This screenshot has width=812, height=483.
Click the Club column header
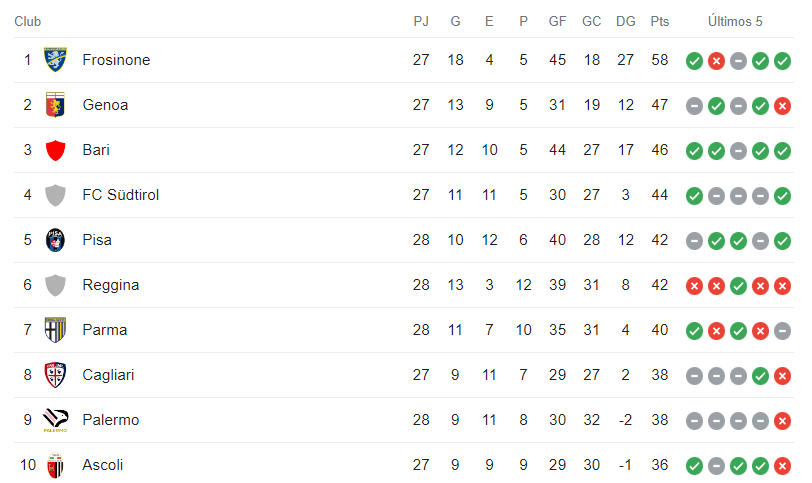[27, 21]
